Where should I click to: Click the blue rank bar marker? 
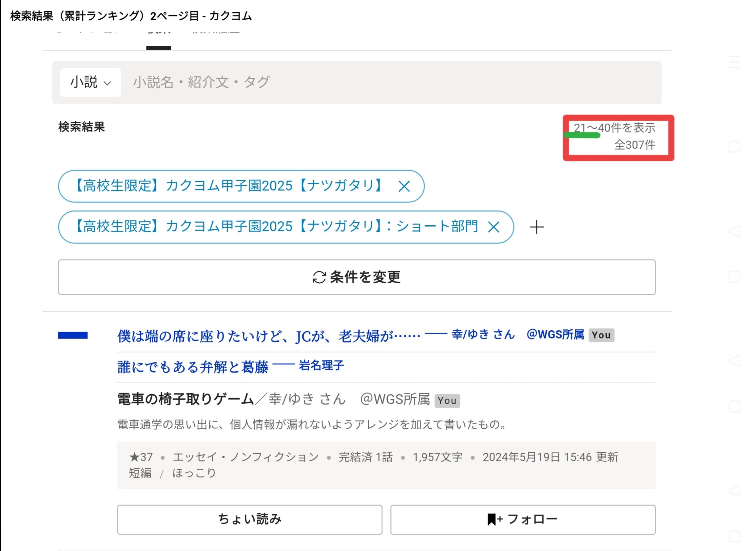pos(73,335)
